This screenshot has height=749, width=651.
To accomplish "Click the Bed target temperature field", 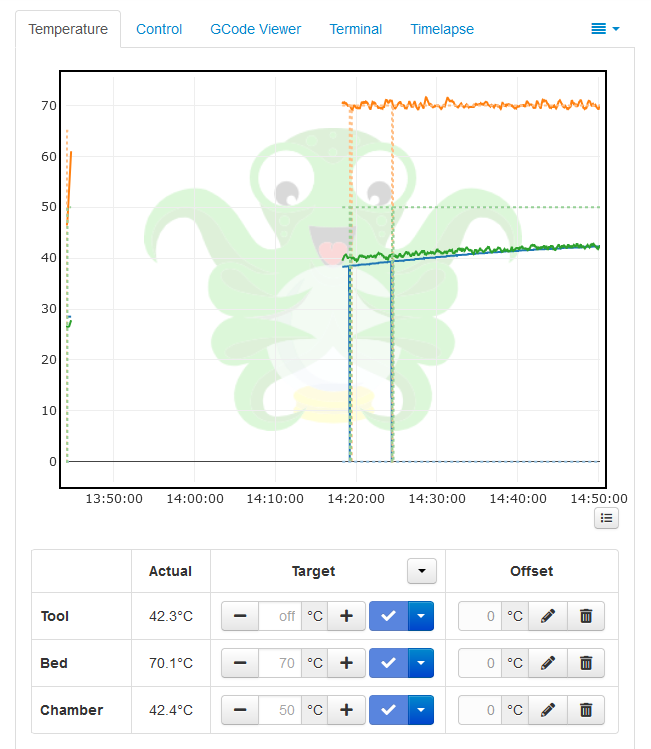I will [280, 663].
